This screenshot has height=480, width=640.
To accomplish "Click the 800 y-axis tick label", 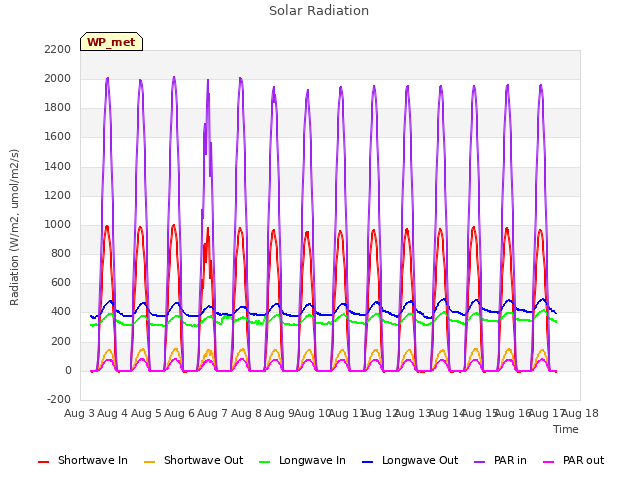I will (x=61, y=253).
